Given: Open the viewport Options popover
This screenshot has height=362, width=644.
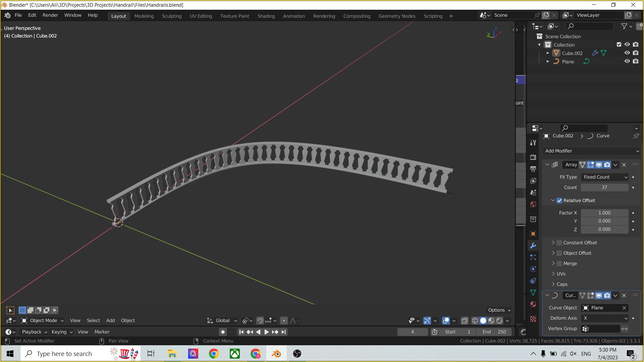Looking at the screenshot, I should (x=498, y=310).
